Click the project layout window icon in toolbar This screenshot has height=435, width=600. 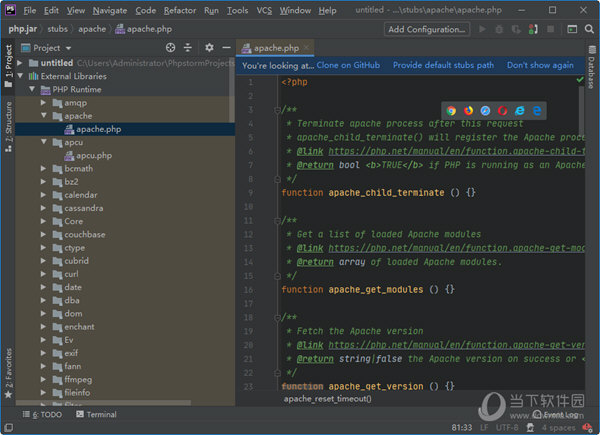coord(572,29)
